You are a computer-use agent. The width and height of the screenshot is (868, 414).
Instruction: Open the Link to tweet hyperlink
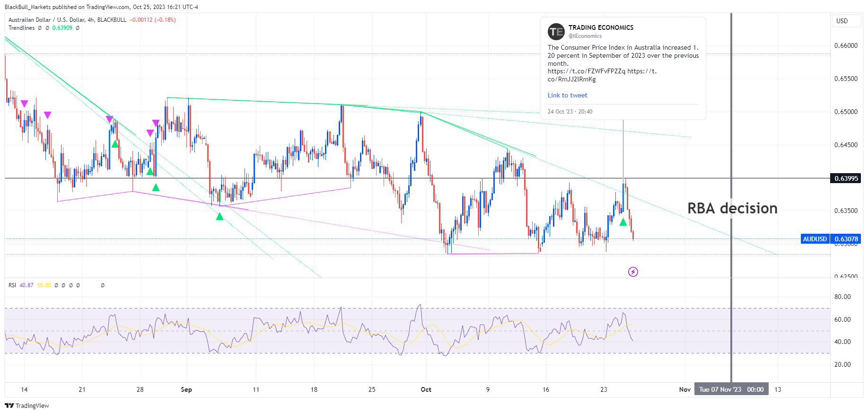(568, 95)
